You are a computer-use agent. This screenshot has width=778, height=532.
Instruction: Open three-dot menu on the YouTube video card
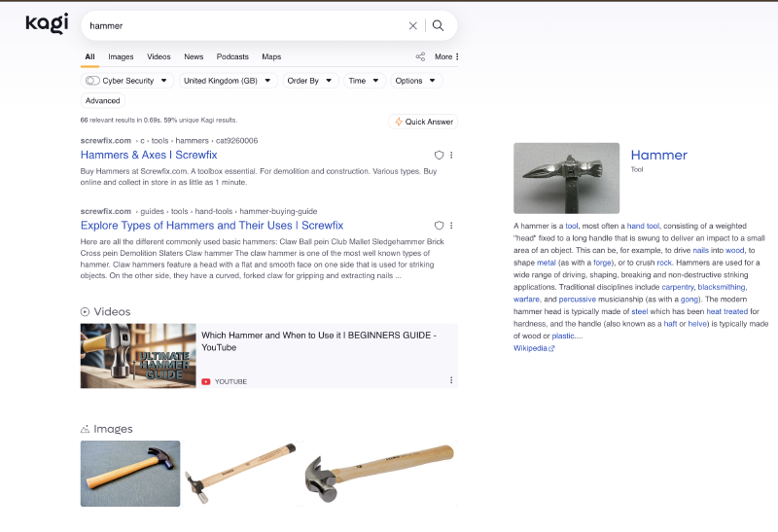pyautogui.click(x=451, y=380)
